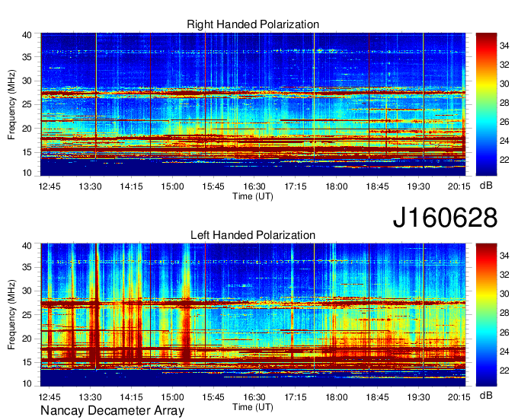Image resolution: width=518 pixels, height=420 pixels.
Task: Click the 18:45 time tick of Left Handed plot
Action: 377,396
